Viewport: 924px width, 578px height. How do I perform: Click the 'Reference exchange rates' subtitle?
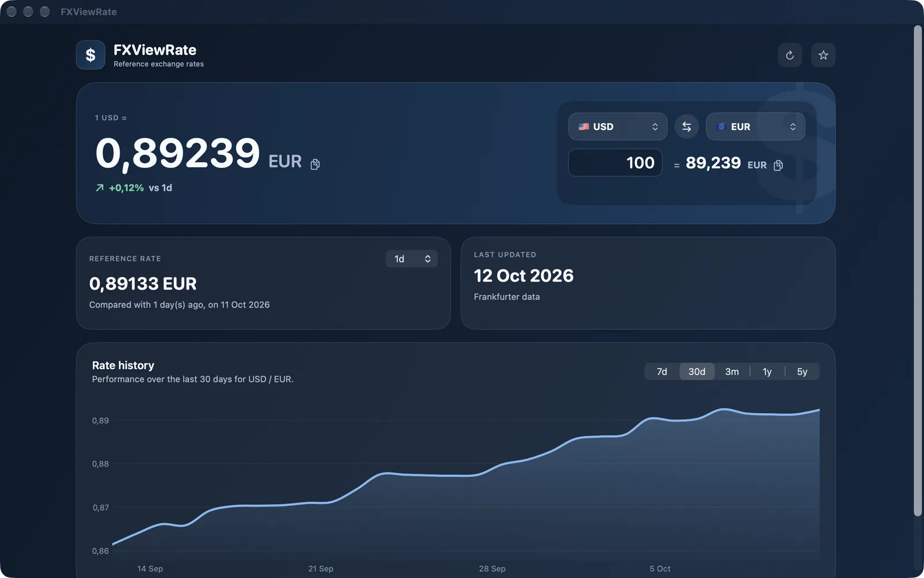[159, 64]
